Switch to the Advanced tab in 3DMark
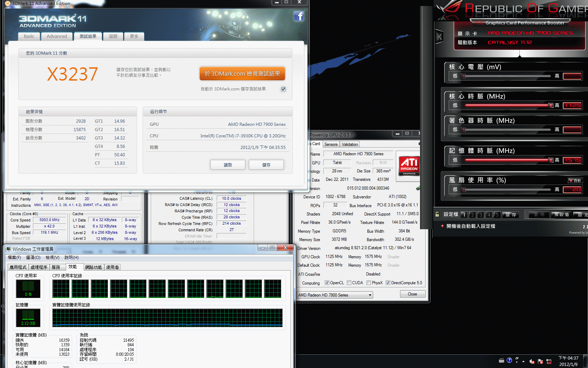 coord(57,36)
